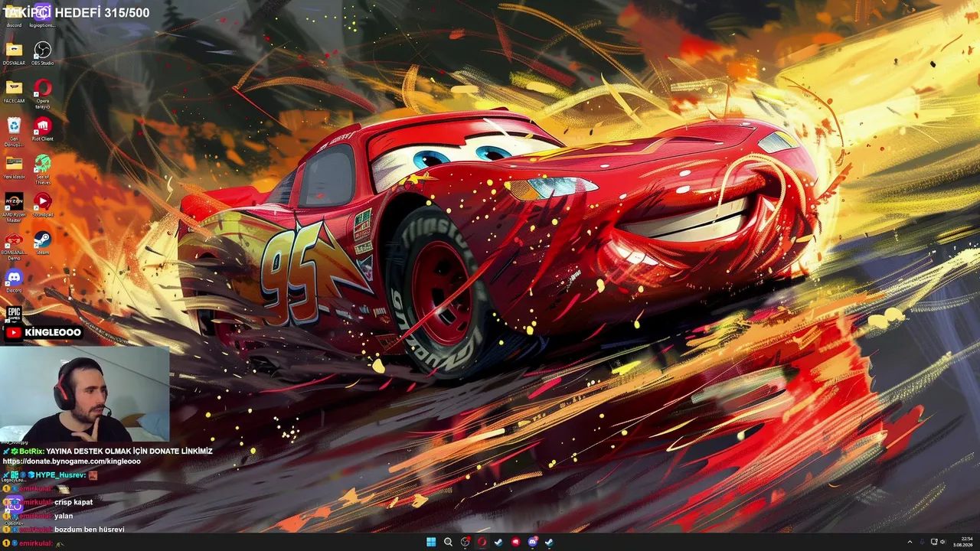Select the Steam shortcut on the desktop
980x551 pixels.
[x=42, y=243]
